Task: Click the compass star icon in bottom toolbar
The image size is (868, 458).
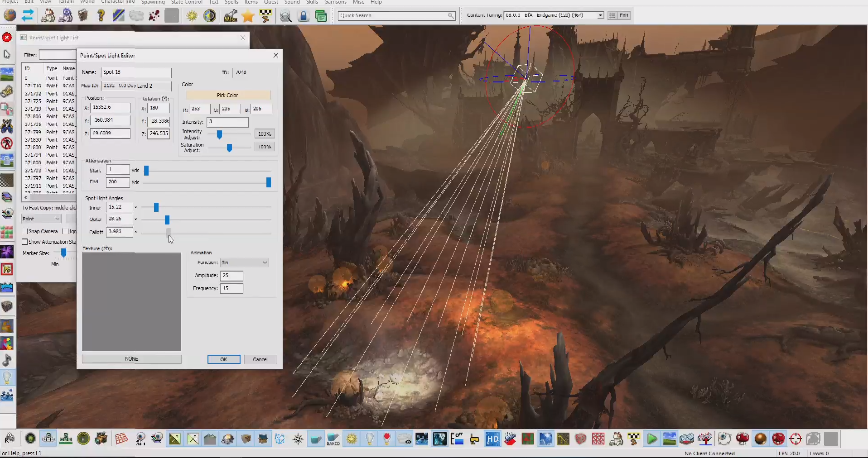Action: pos(298,439)
